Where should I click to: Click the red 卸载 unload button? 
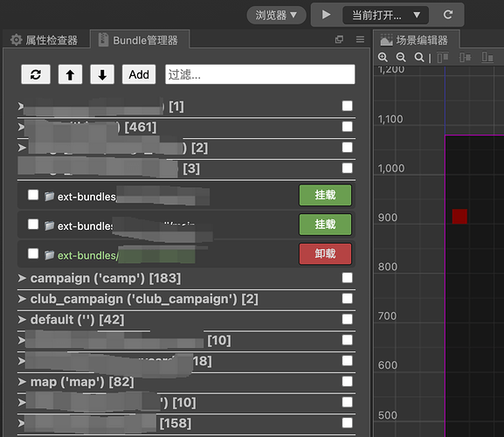tap(325, 253)
